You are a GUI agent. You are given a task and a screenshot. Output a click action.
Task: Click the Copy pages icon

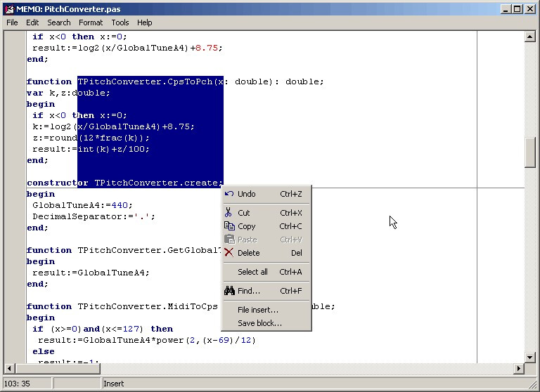point(229,226)
